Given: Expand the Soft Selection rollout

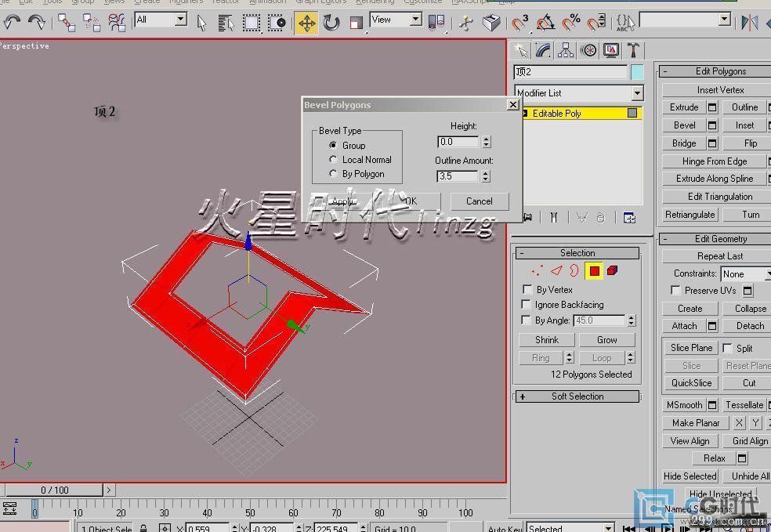Looking at the screenshot, I should 577,396.
